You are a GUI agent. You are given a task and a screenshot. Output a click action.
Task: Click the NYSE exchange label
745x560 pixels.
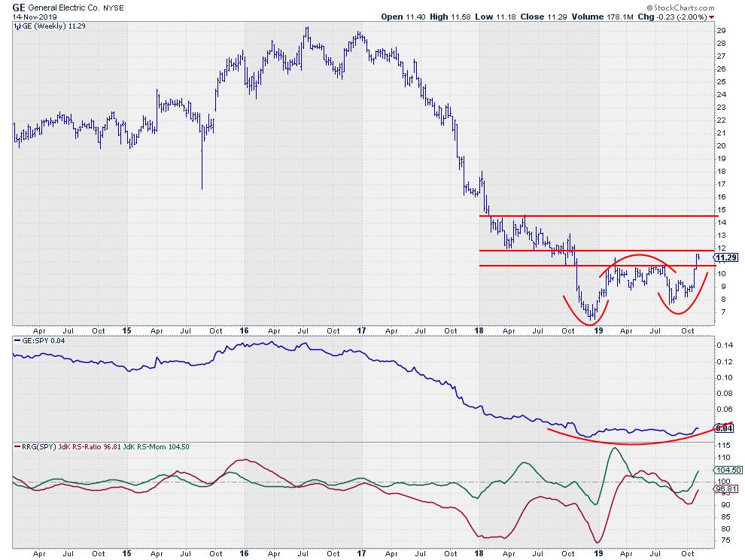click(x=114, y=8)
